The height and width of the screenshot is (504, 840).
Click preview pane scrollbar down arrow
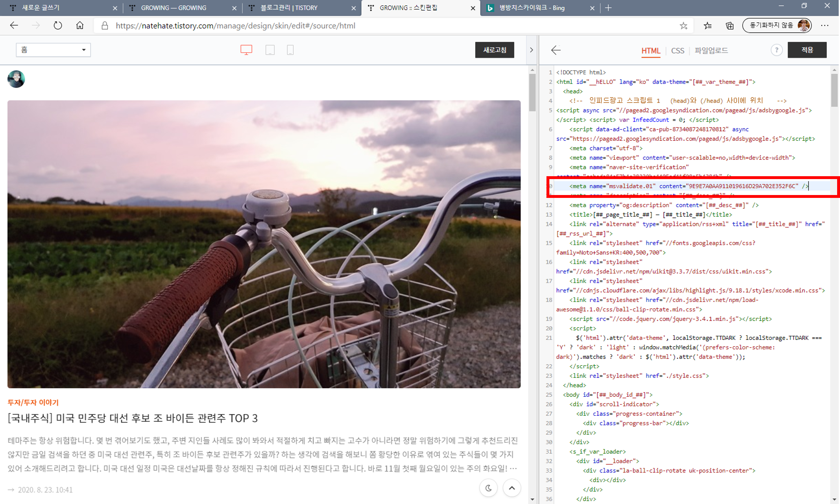(x=532, y=500)
